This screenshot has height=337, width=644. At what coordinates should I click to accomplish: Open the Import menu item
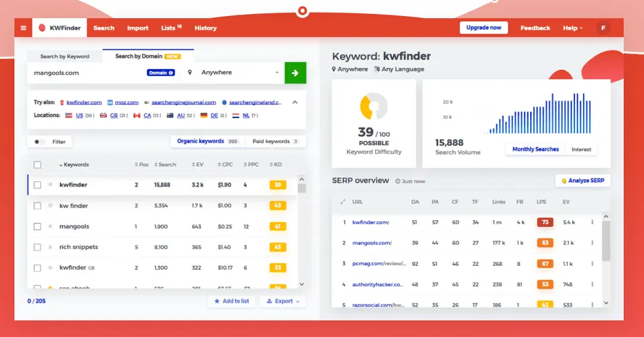click(138, 28)
